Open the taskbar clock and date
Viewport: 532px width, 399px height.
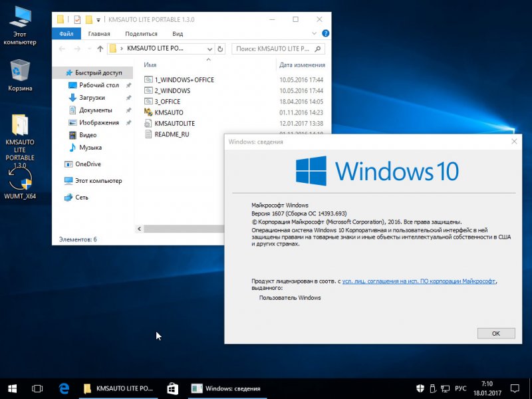487,388
